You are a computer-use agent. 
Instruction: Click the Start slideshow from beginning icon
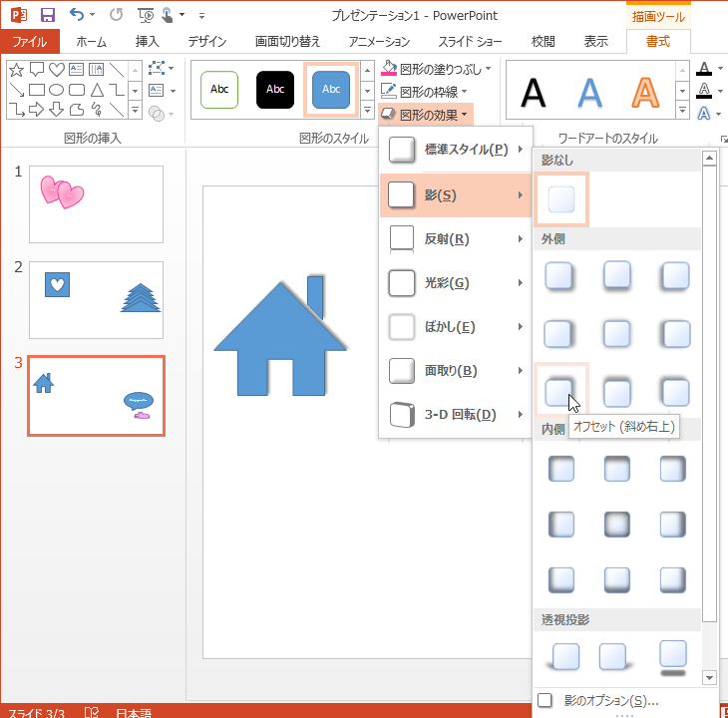pyautogui.click(x=146, y=15)
